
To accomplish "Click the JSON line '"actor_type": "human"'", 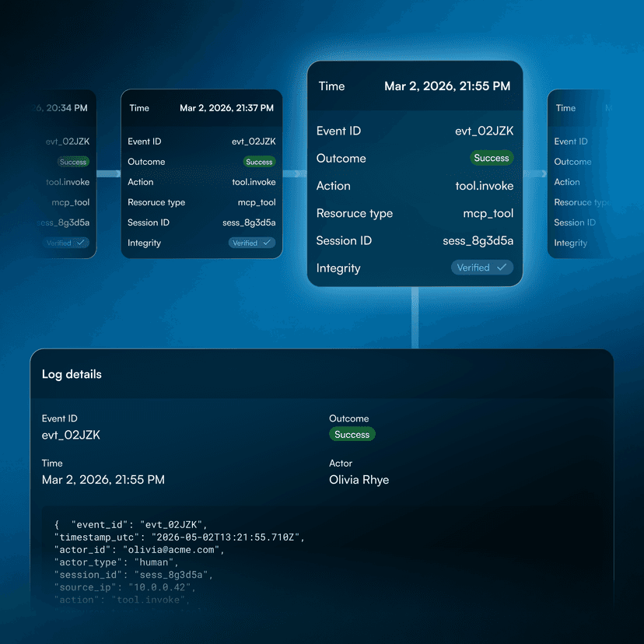I will (x=116, y=562).
